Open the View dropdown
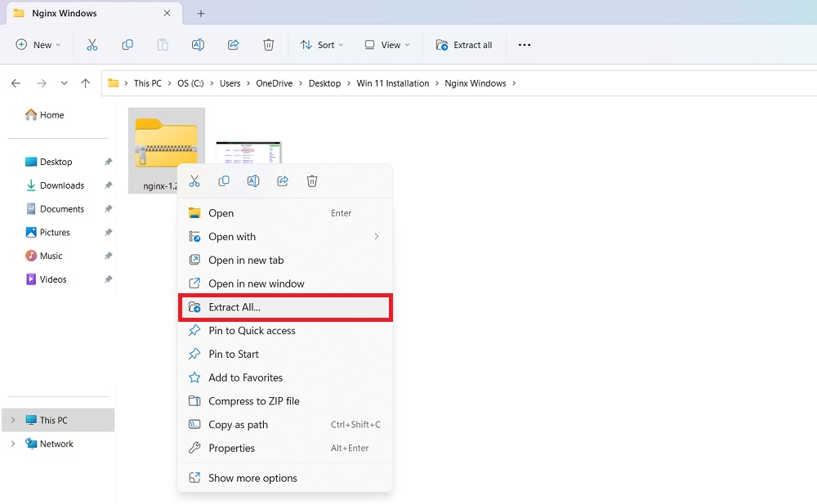 pyautogui.click(x=386, y=45)
